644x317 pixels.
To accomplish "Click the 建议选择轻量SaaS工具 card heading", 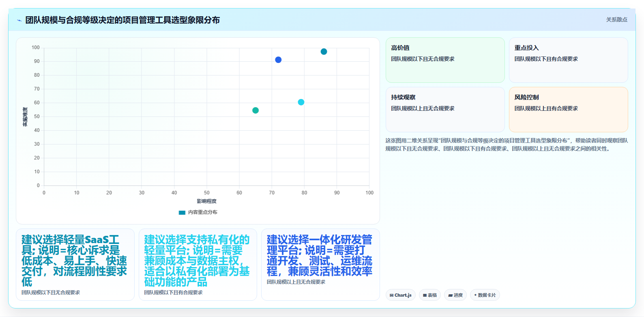I will click(74, 261).
